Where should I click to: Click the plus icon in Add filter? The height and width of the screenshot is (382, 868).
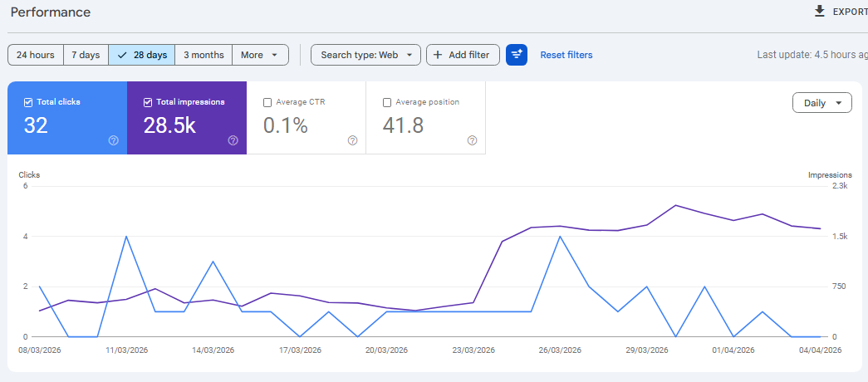(438, 55)
